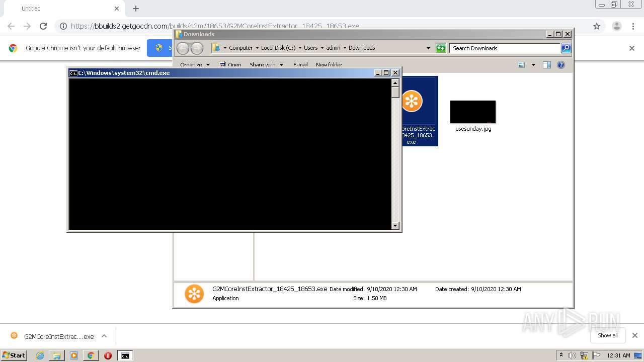The height and width of the screenshot is (362, 644).
Task: Open Explorer help question mark icon
Action: [561, 65]
